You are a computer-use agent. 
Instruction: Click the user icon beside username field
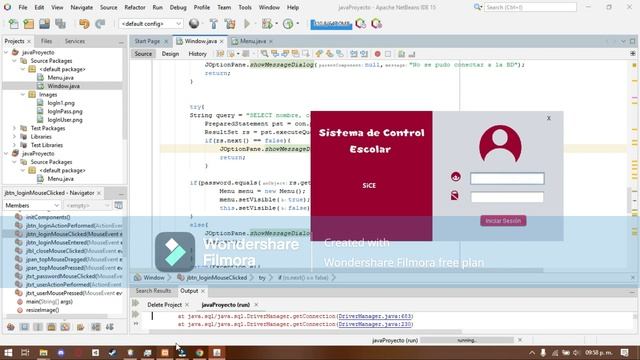coord(456,177)
